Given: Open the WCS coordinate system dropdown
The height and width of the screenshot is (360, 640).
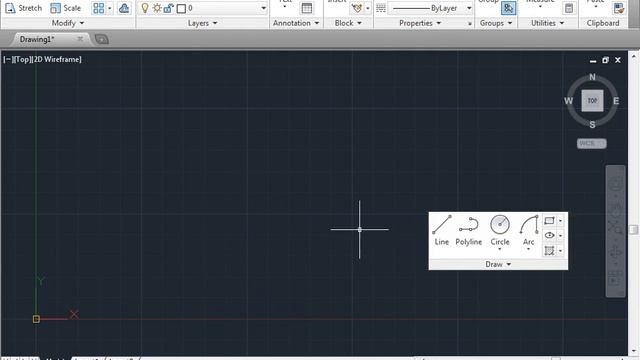Looking at the screenshot, I should (592, 144).
